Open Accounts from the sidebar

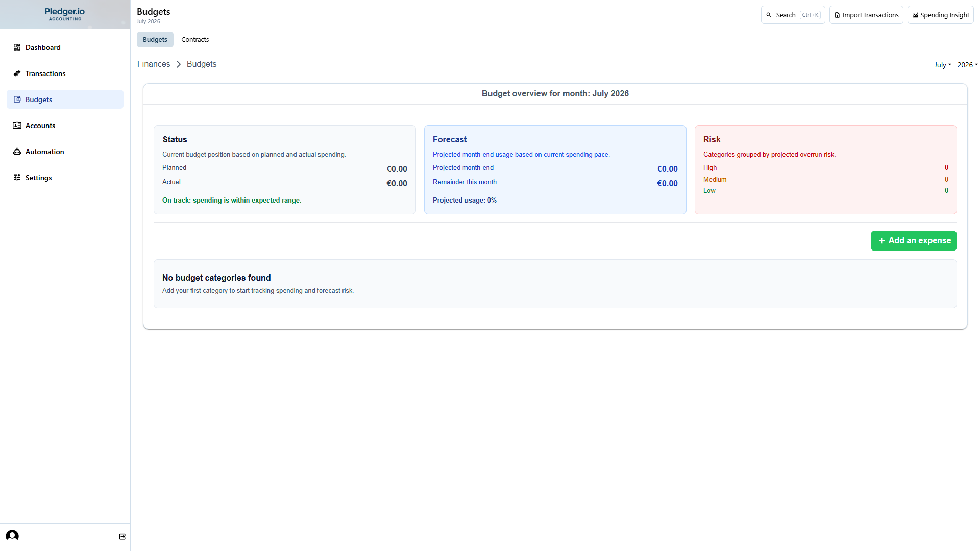pos(65,126)
